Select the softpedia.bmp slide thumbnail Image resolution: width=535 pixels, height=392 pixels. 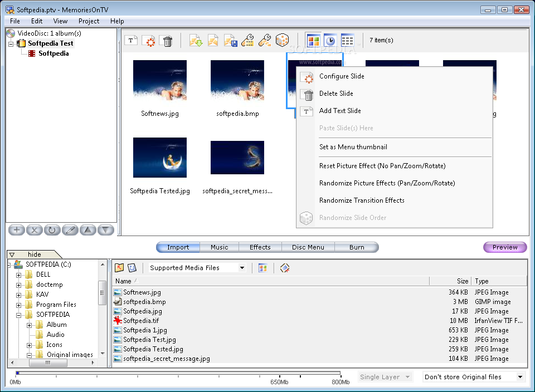coord(237,80)
